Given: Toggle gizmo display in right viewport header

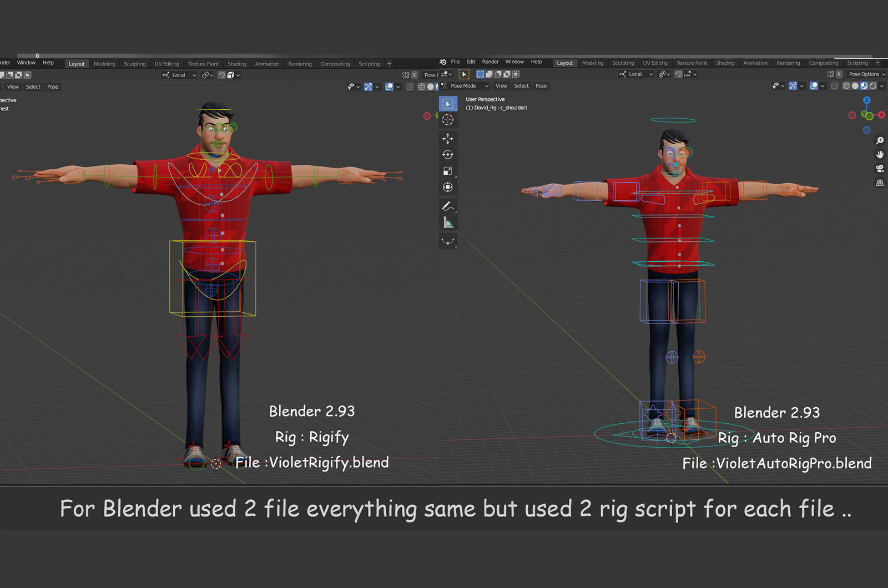Looking at the screenshot, I should click(x=793, y=86).
